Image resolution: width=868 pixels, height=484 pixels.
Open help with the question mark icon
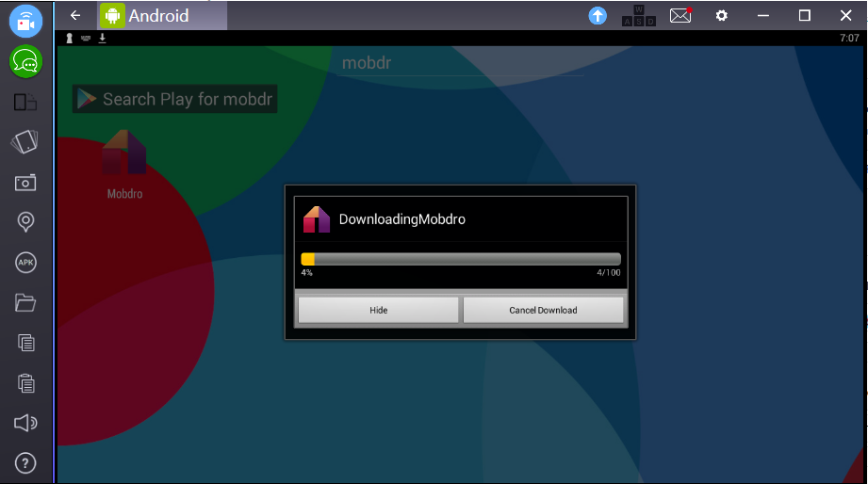pos(25,463)
